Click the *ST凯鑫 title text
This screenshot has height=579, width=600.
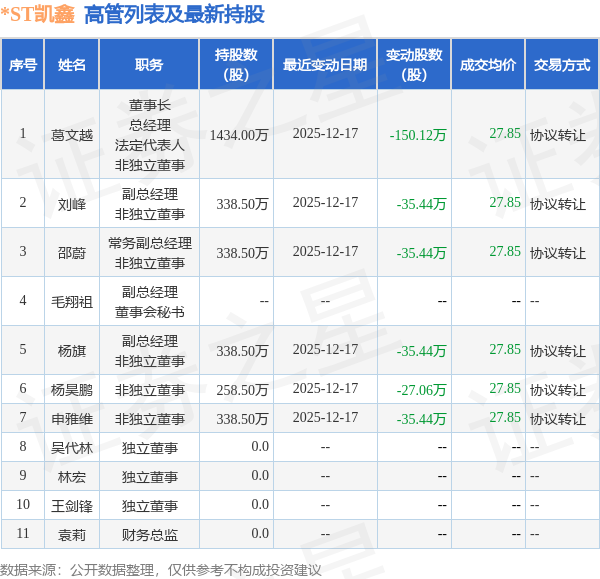tap(38, 14)
